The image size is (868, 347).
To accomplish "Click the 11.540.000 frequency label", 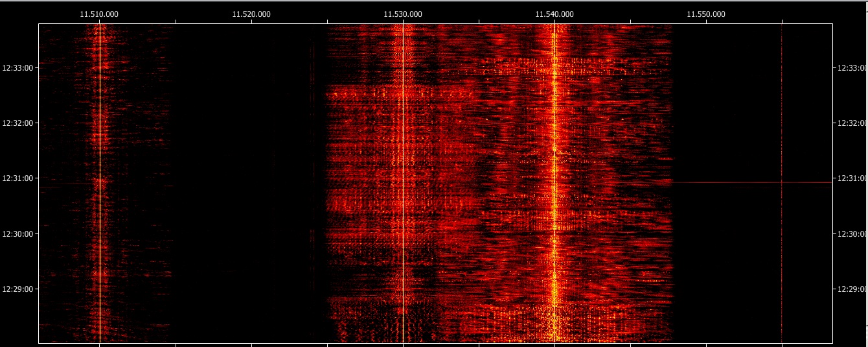I will (x=555, y=13).
